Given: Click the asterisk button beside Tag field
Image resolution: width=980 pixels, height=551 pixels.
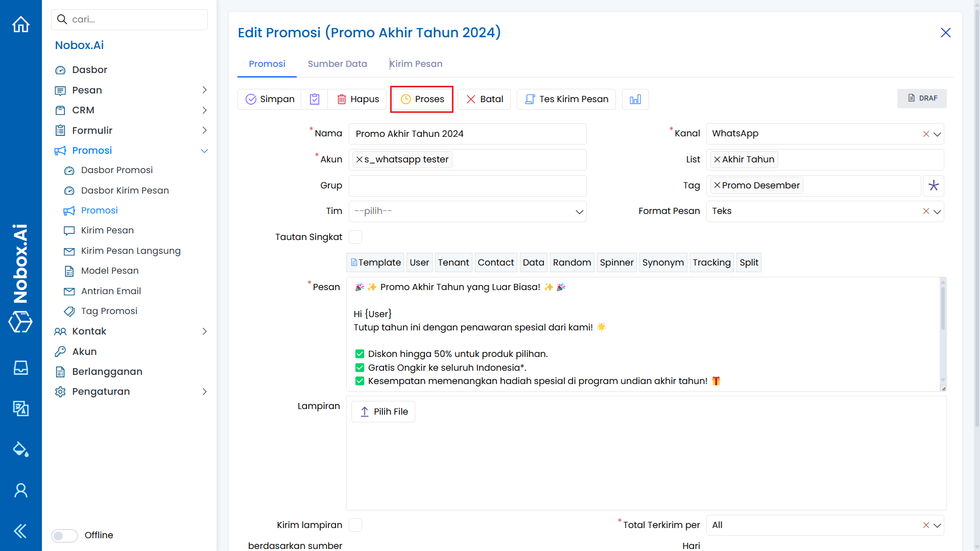Looking at the screenshot, I should 934,185.
